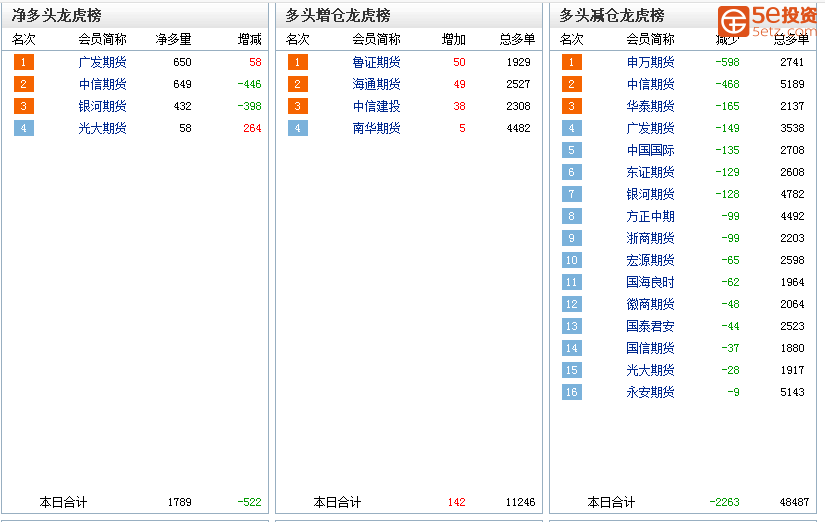Open the 中国国际 member link
Viewport: 825px width, 522px height.
pos(651,150)
